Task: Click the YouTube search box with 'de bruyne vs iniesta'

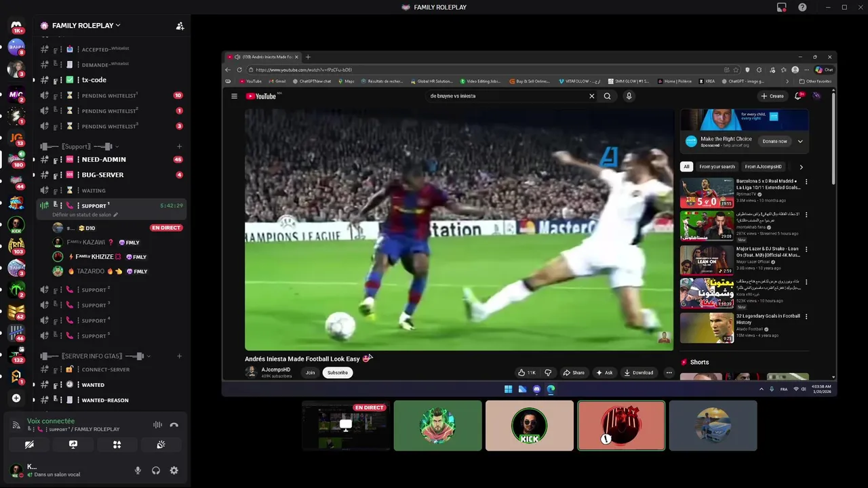Action: click(x=507, y=96)
